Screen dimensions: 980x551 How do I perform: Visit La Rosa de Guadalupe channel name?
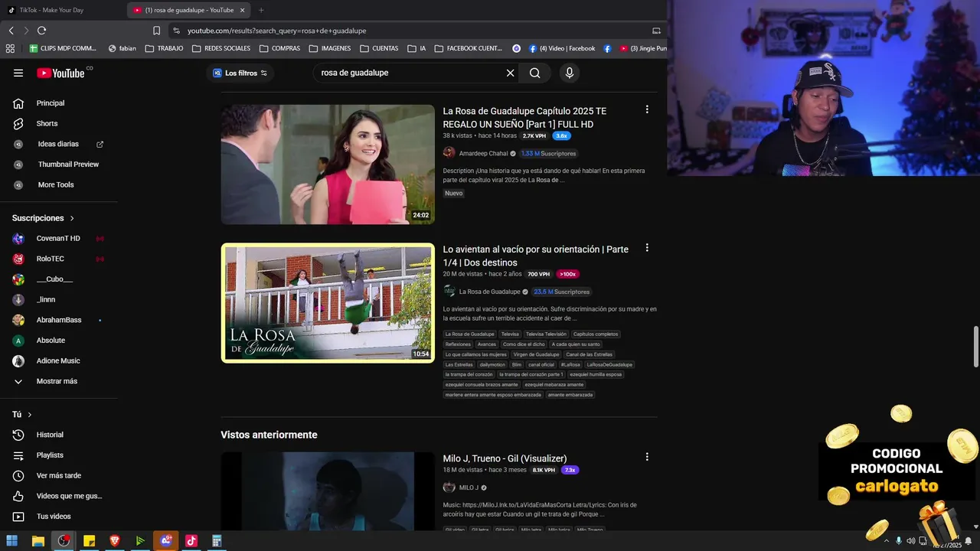click(489, 292)
